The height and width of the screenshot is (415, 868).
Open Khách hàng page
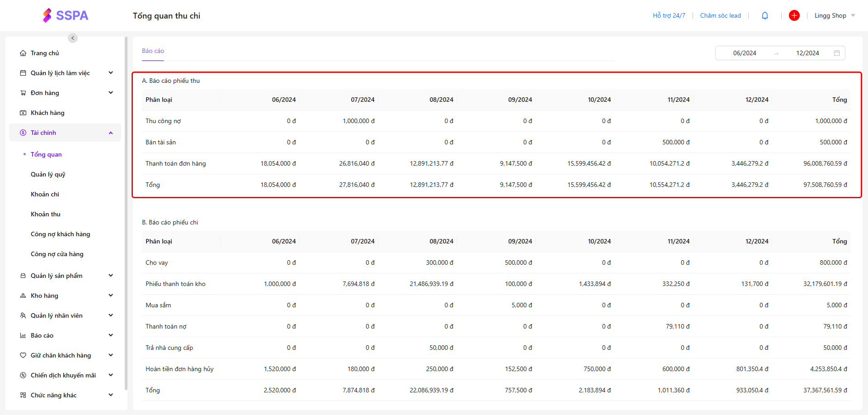click(x=47, y=113)
